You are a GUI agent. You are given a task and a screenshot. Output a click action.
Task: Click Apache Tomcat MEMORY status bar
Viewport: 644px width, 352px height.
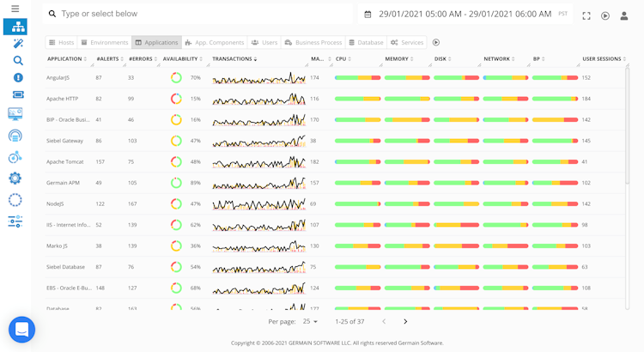407,161
